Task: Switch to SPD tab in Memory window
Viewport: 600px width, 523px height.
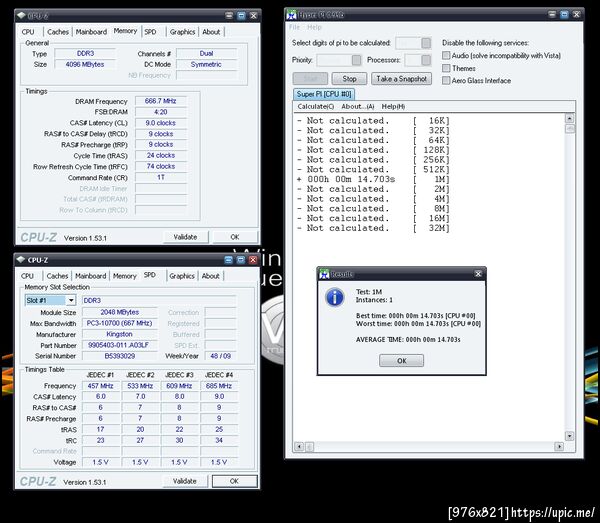Action: point(150,32)
